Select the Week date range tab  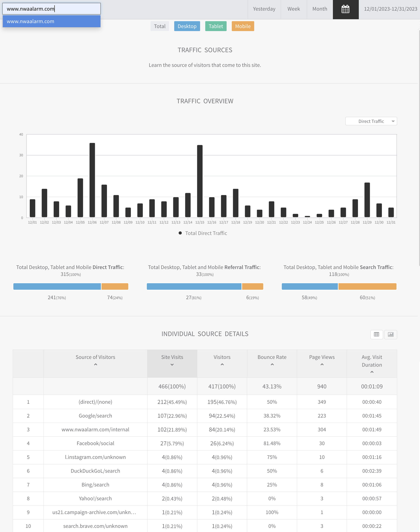pos(294,9)
